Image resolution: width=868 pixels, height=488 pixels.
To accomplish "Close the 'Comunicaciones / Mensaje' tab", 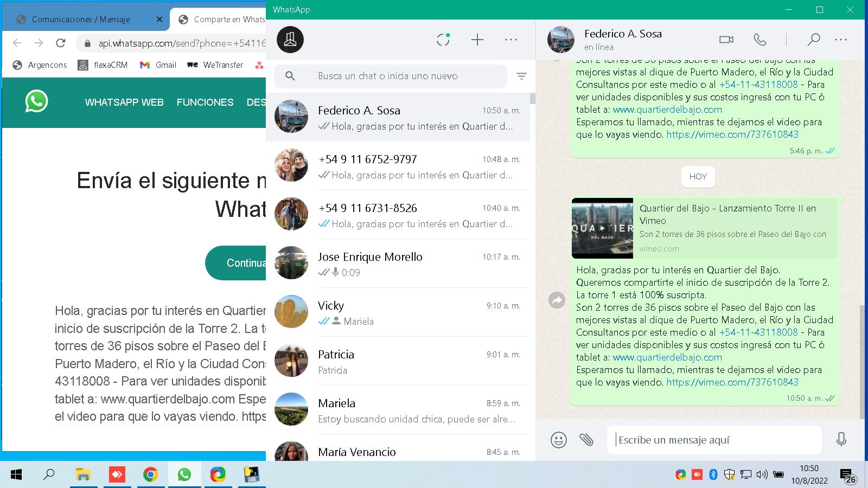I will tap(159, 20).
